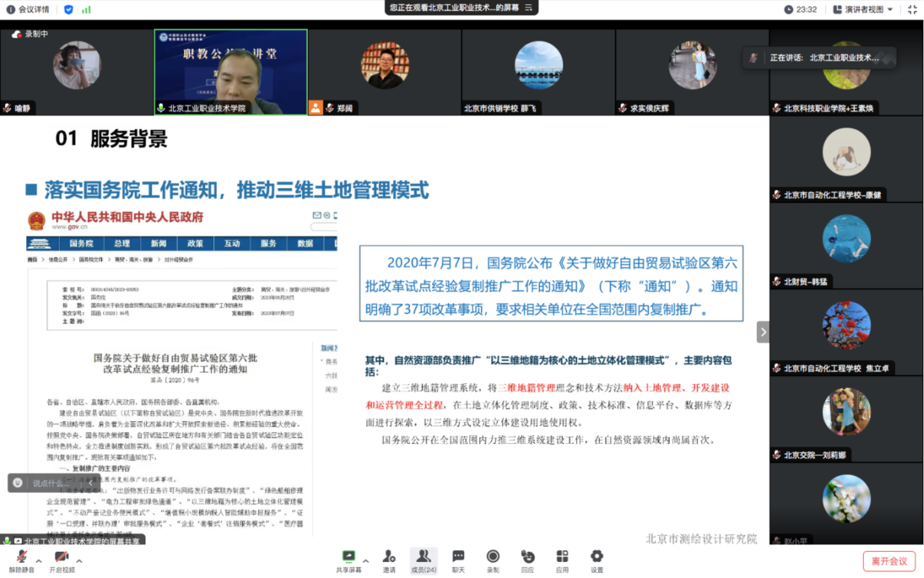Click 数据 tab in shared gov.cn page

coord(305,243)
